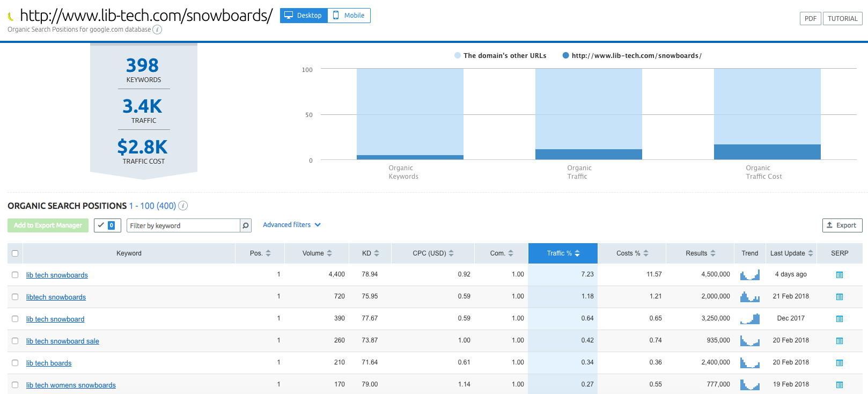
Task: View trend chart for lib tech snowboard sale
Action: [750, 341]
